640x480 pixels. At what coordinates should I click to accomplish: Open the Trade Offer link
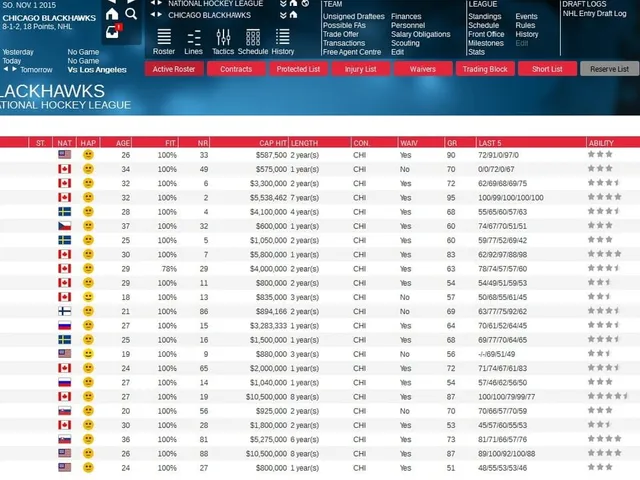coord(341,34)
